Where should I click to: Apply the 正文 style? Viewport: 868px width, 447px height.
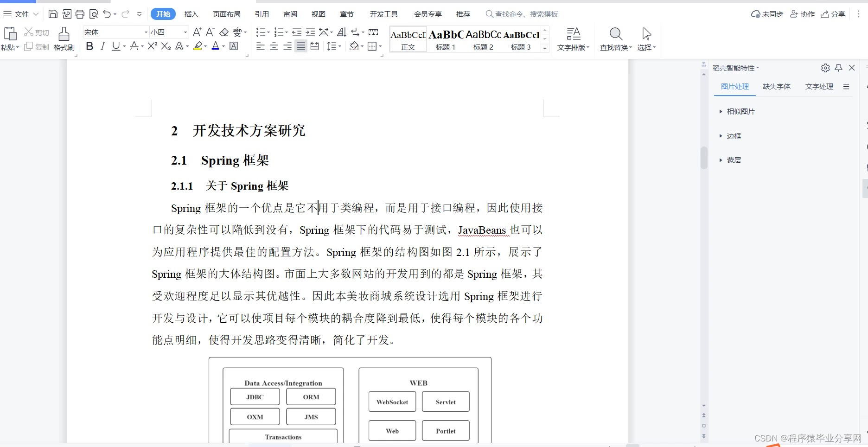tap(408, 39)
